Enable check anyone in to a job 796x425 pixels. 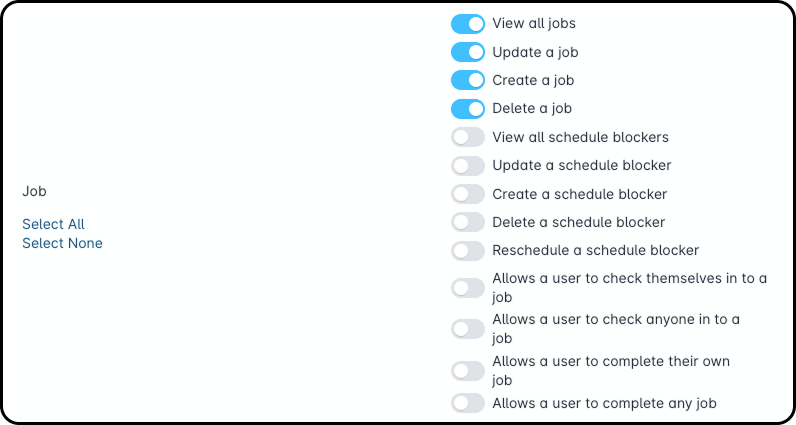point(467,328)
